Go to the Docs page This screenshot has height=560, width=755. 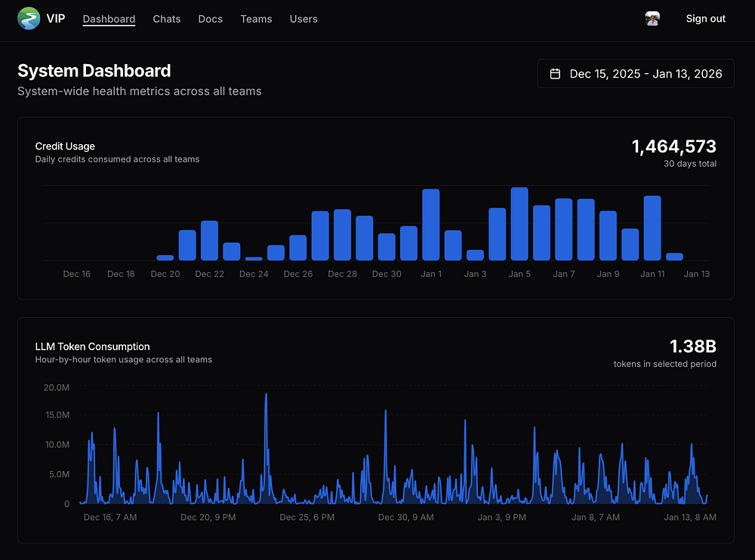[211, 19]
